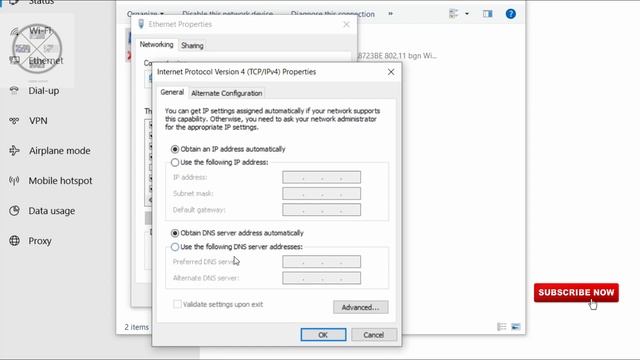Open Dial-up in Settings sidebar
This screenshot has height=360, width=640.
tap(43, 91)
